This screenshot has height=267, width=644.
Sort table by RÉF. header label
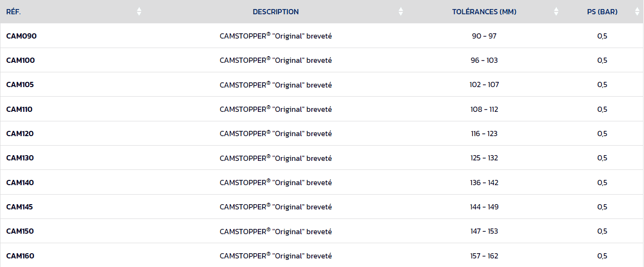coord(13,12)
